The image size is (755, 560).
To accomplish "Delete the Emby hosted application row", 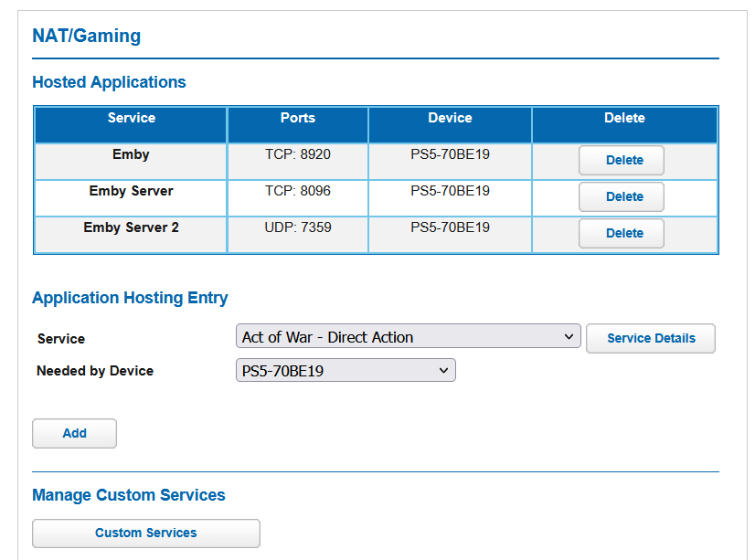I will [621, 160].
